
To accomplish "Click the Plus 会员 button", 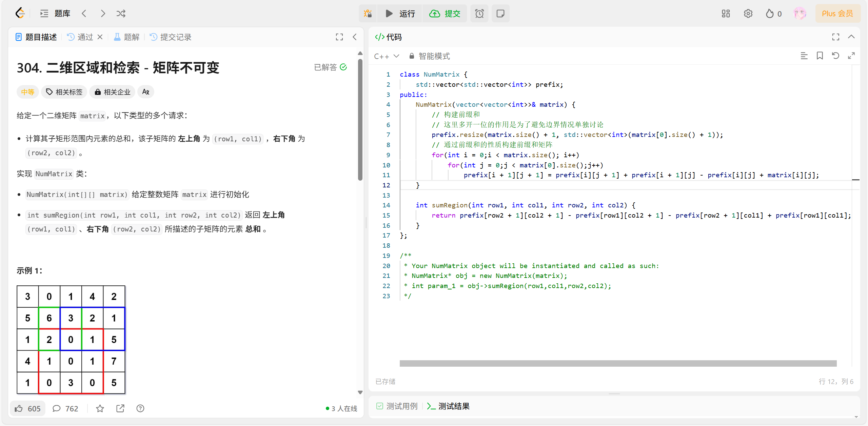I will pos(837,14).
